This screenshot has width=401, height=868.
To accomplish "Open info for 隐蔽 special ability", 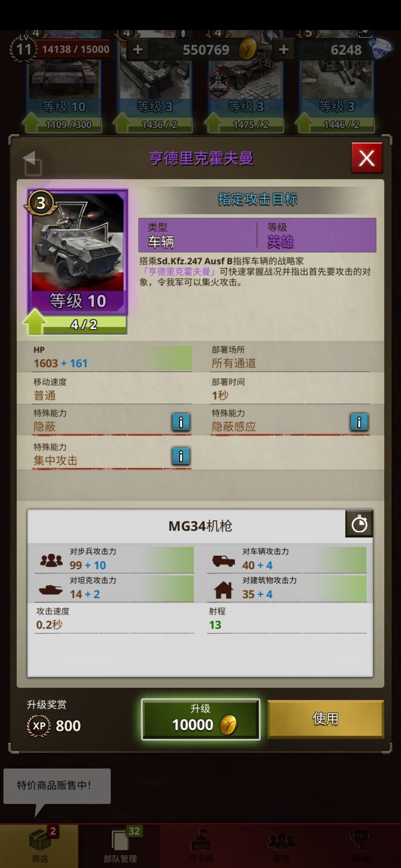I will (x=181, y=422).
